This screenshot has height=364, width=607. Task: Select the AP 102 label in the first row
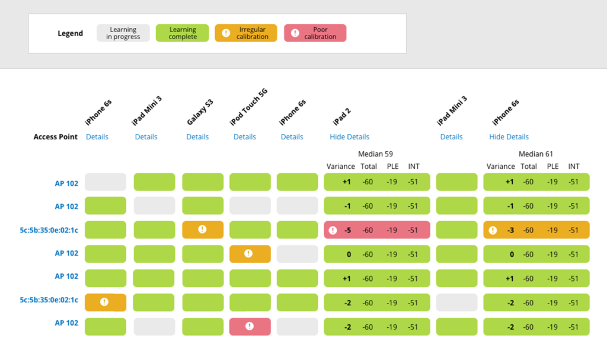point(66,182)
